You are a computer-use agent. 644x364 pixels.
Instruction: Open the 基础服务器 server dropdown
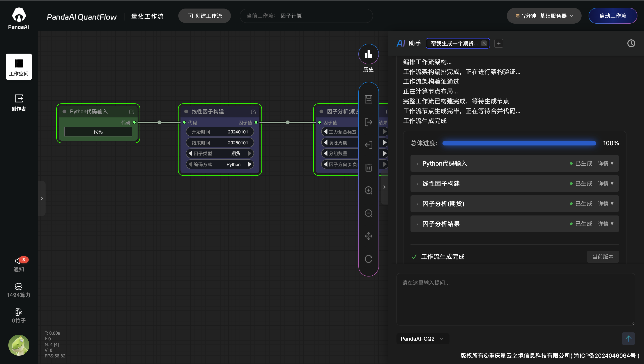544,16
